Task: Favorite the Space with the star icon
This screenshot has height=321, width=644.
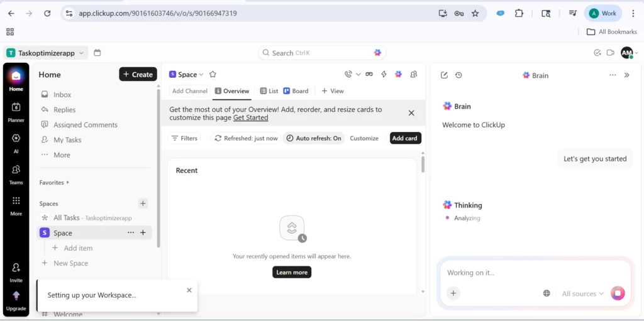Action: coord(213,74)
